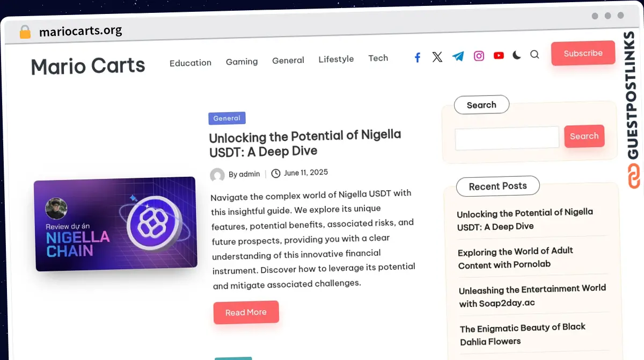Viewport: 644px width, 360px height.
Task: Toggle dark mode moon icon
Action: click(516, 55)
